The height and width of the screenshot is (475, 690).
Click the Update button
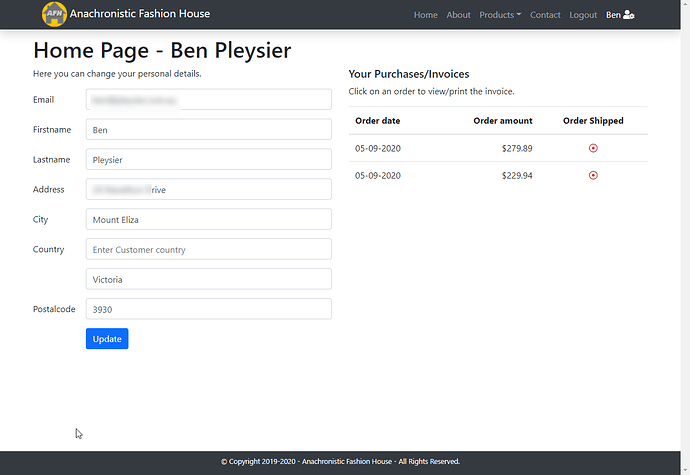(107, 339)
